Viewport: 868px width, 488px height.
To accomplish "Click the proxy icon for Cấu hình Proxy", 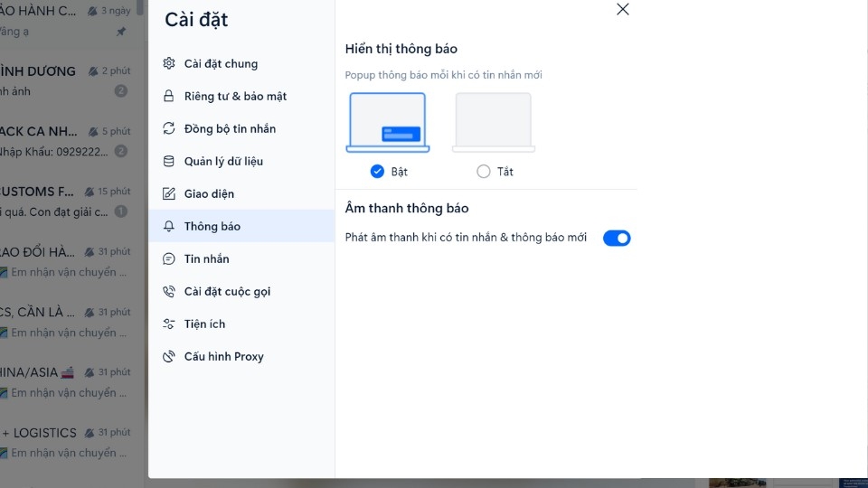I will click(169, 356).
